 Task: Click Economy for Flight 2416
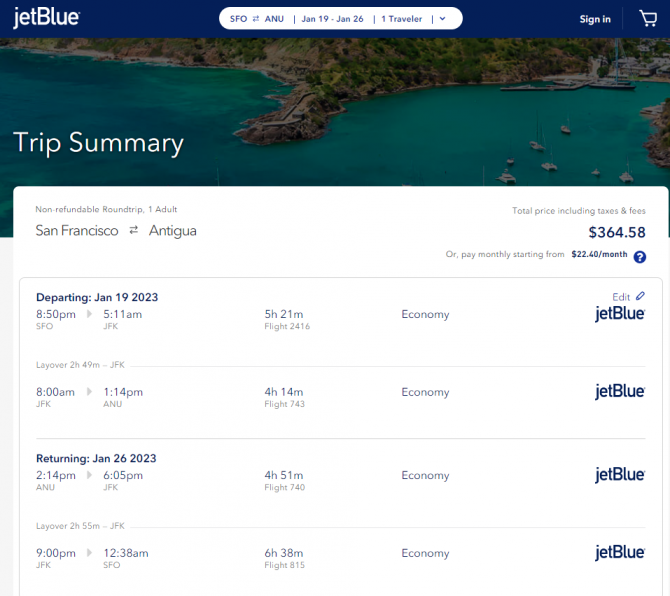[x=425, y=314]
